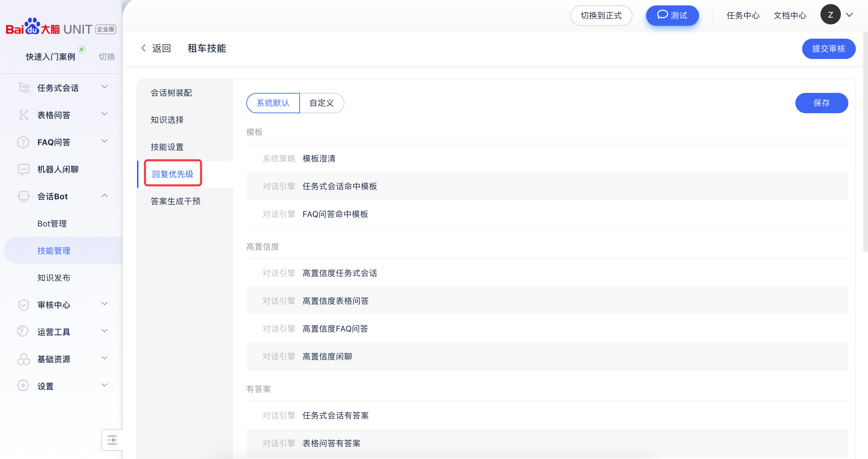This screenshot has width=868, height=459.
Task: Click the 返回 text link
Action: pyautogui.click(x=162, y=48)
